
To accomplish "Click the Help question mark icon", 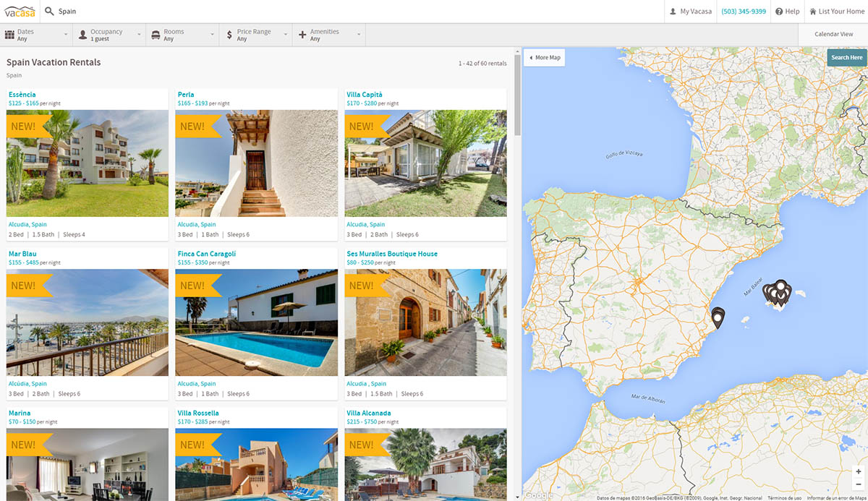I will coord(779,12).
